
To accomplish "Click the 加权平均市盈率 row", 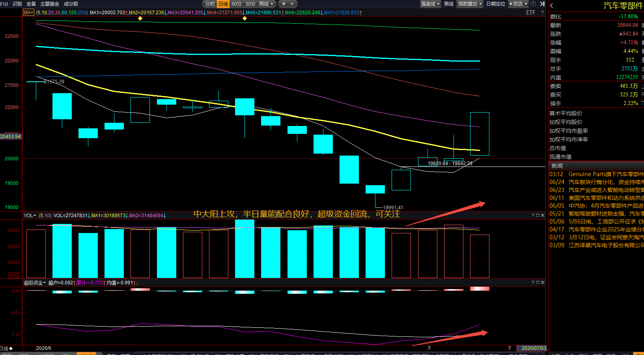I will tap(596, 131).
